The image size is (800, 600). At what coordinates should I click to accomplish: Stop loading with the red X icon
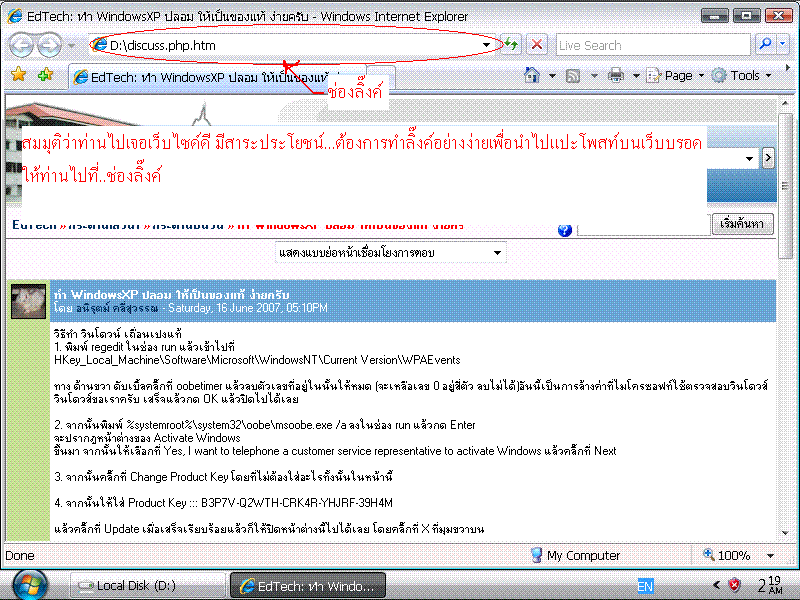(537, 45)
